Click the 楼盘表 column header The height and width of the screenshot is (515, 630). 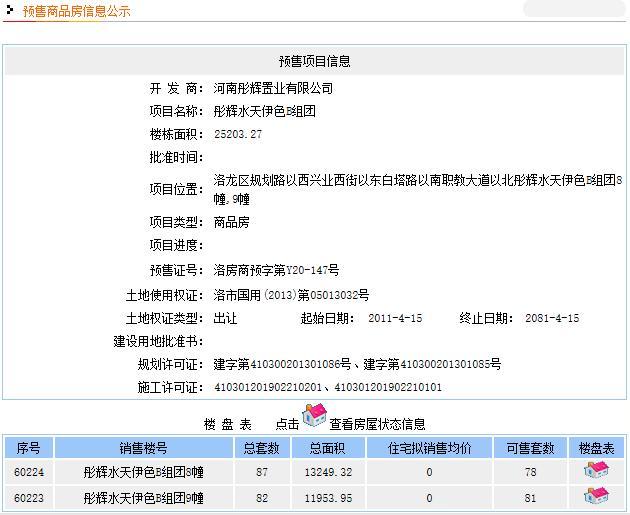[597, 448]
